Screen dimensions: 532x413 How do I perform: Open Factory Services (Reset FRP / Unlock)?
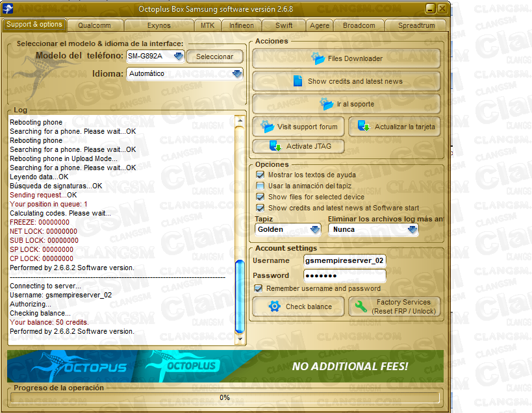(394, 307)
